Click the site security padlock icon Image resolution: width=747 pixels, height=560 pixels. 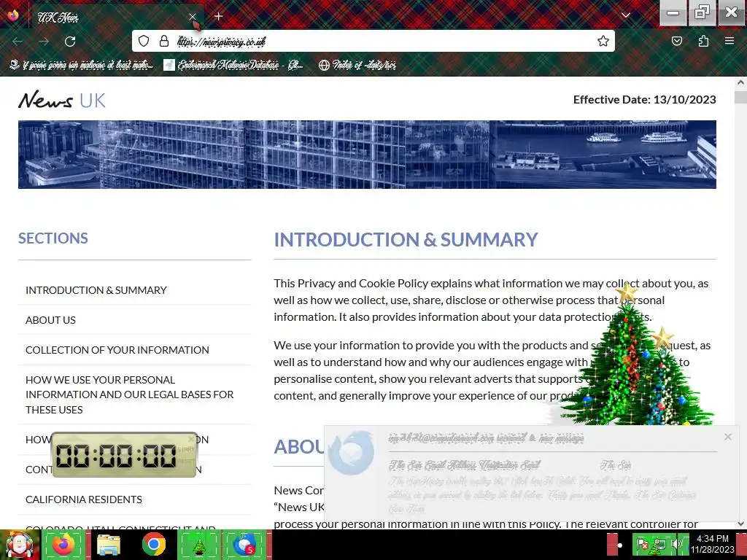[x=164, y=41]
